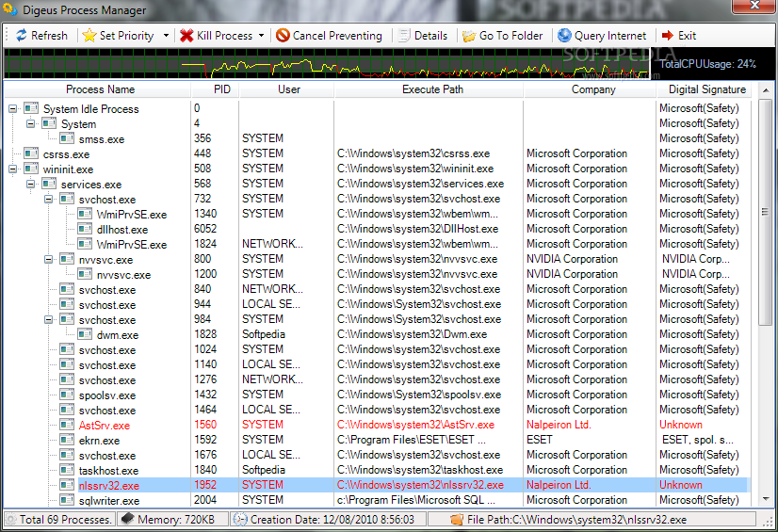Select the services.exe row name
Screen dimensions: 778x532
click(x=91, y=185)
